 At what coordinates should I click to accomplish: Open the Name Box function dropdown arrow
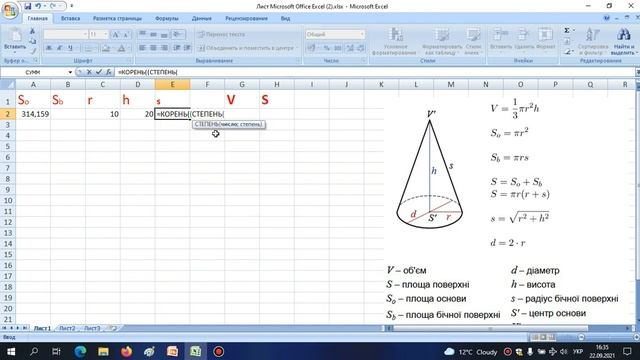[70, 72]
